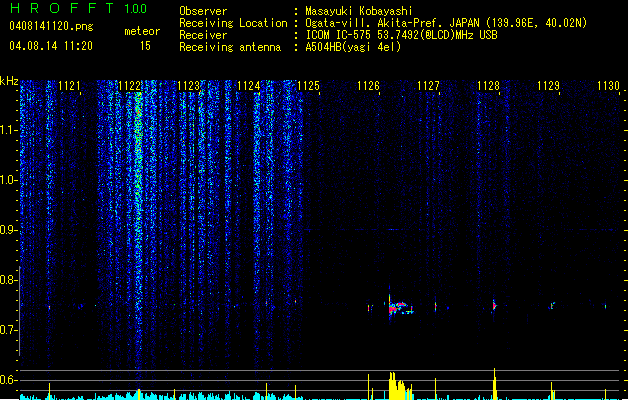Click the 0.6 frequency axis label
The height and width of the screenshot is (400, 629).
click(x=8, y=380)
